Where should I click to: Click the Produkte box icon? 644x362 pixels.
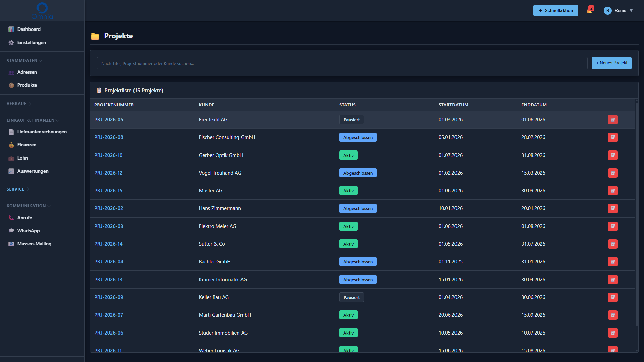(x=11, y=85)
